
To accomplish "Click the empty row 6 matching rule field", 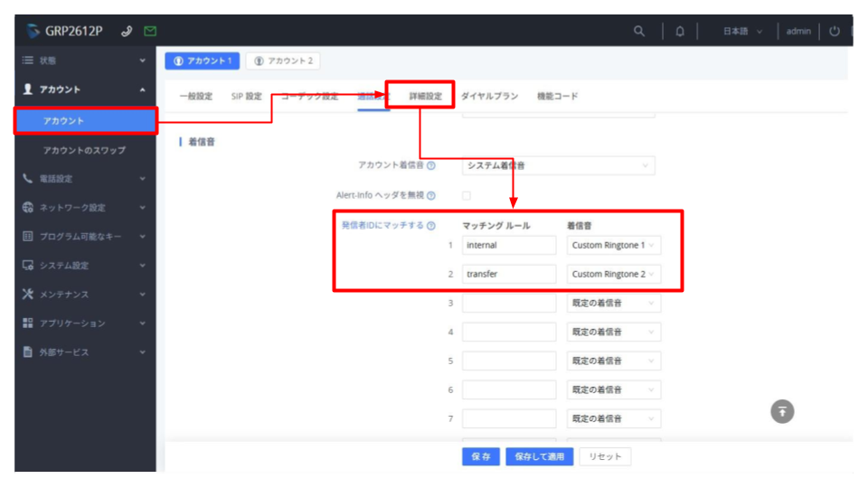I will click(x=509, y=389).
